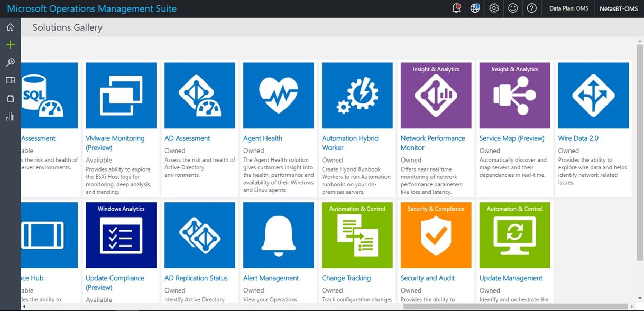
Task: Open the Wire Data 2.0 title link
Action: pos(578,138)
